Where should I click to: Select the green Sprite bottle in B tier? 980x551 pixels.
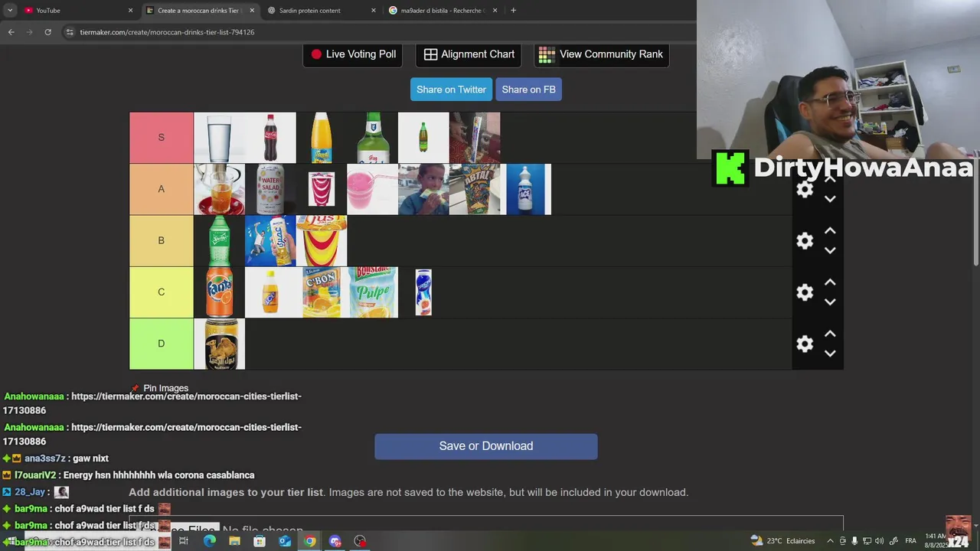click(219, 240)
